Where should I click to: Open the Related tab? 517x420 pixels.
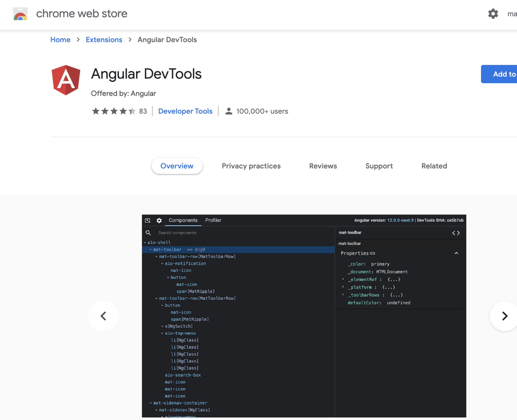coord(434,166)
